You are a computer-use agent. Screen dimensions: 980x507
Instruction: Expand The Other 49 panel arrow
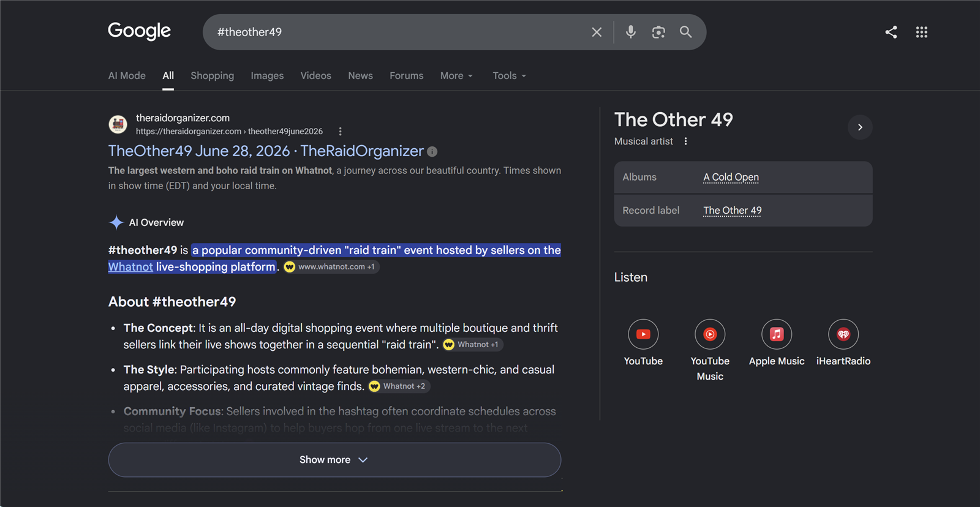[860, 127]
